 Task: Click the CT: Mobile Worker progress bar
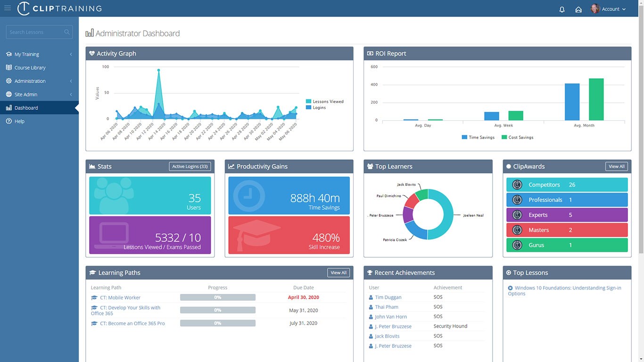point(218,297)
